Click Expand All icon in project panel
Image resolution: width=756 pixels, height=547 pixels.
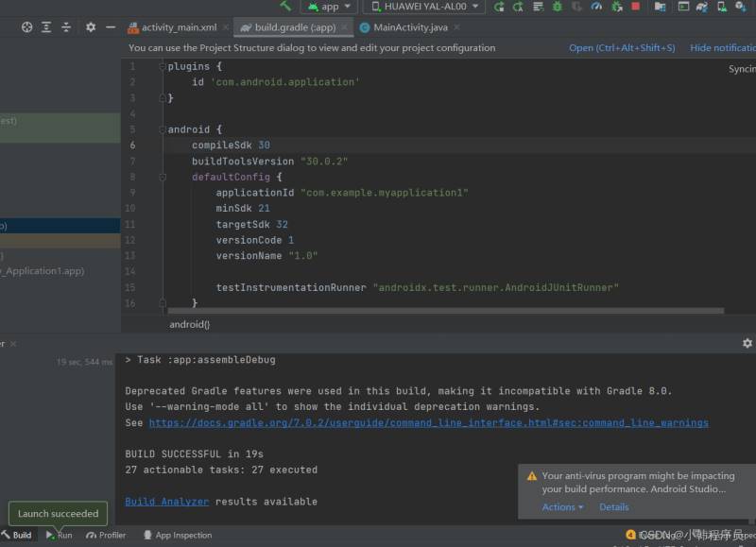pyautogui.click(x=46, y=27)
